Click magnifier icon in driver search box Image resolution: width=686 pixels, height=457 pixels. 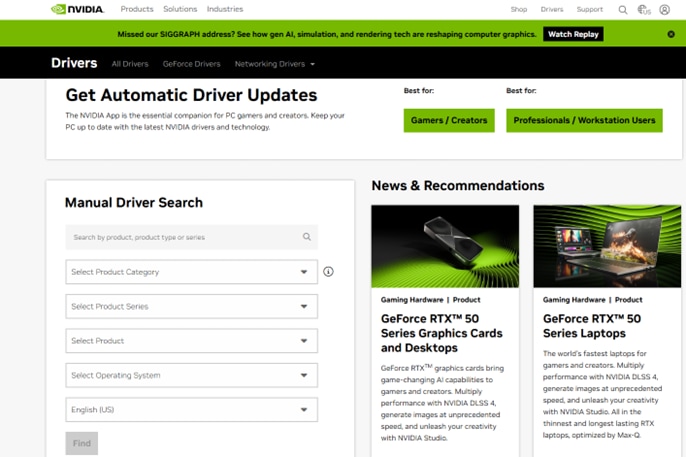pyautogui.click(x=307, y=237)
